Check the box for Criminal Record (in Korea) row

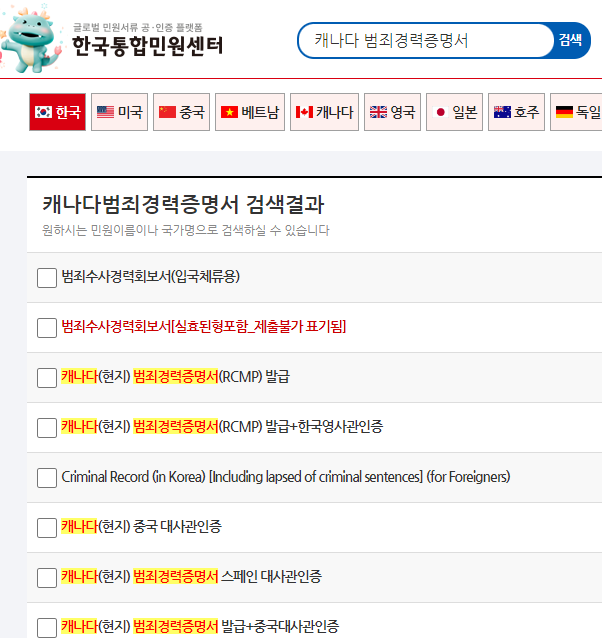point(47,478)
